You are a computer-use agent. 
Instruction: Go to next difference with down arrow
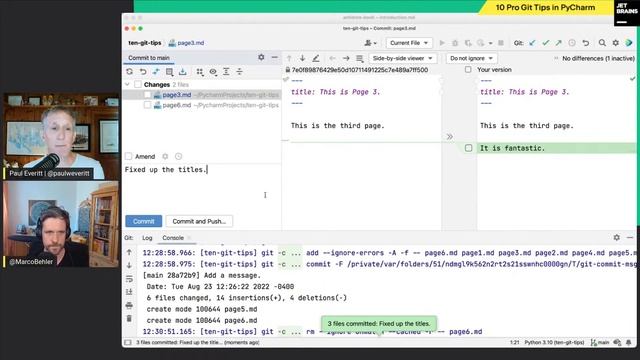pyautogui.click(x=302, y=58)
